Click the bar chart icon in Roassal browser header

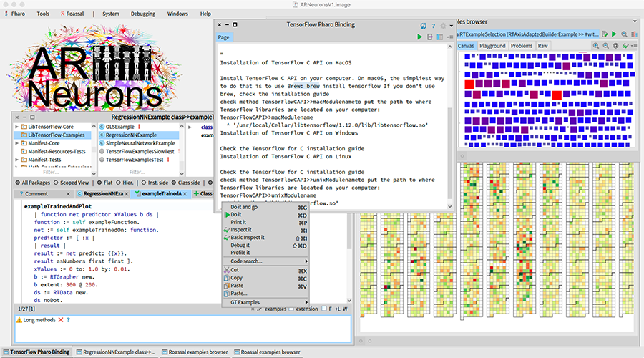pyautogui.click(x=634, y=34)
